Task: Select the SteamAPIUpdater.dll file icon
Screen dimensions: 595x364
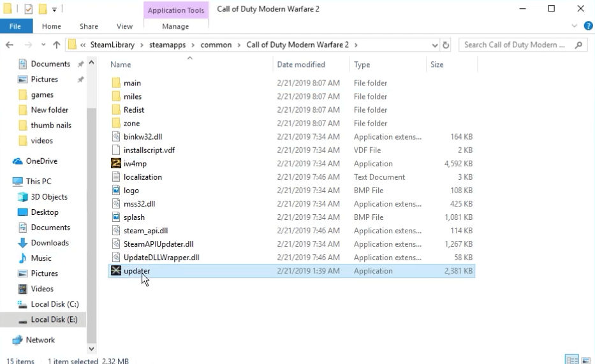Action: [115, 244]
